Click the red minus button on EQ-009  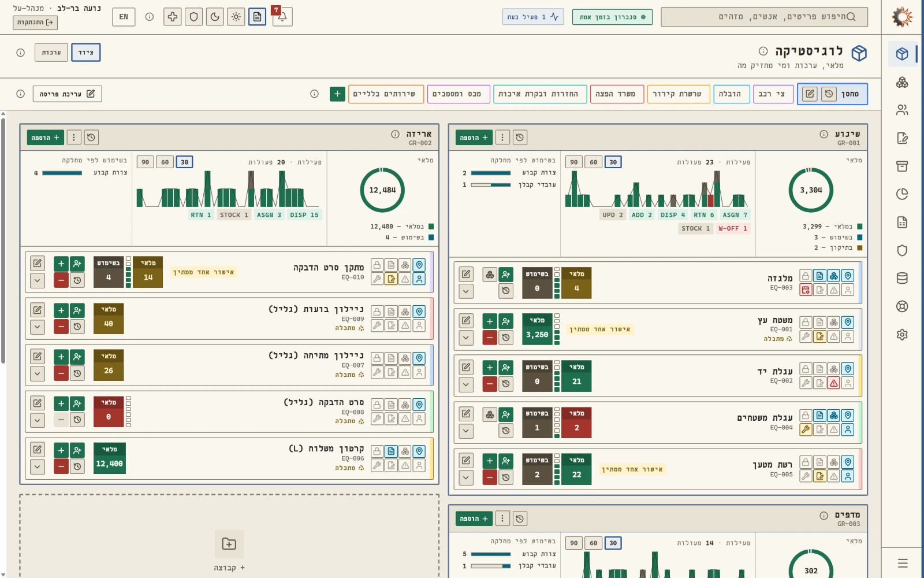[x=61, y=327]
